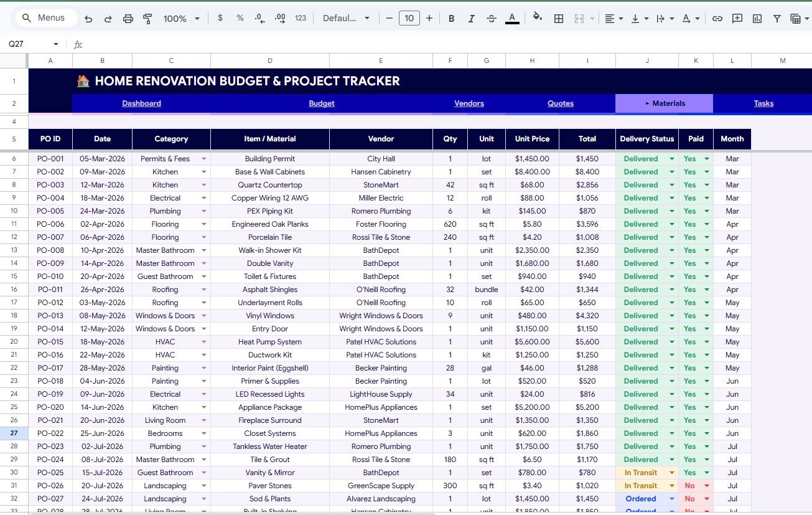Insert link with chain icon

tap(717, 19)
